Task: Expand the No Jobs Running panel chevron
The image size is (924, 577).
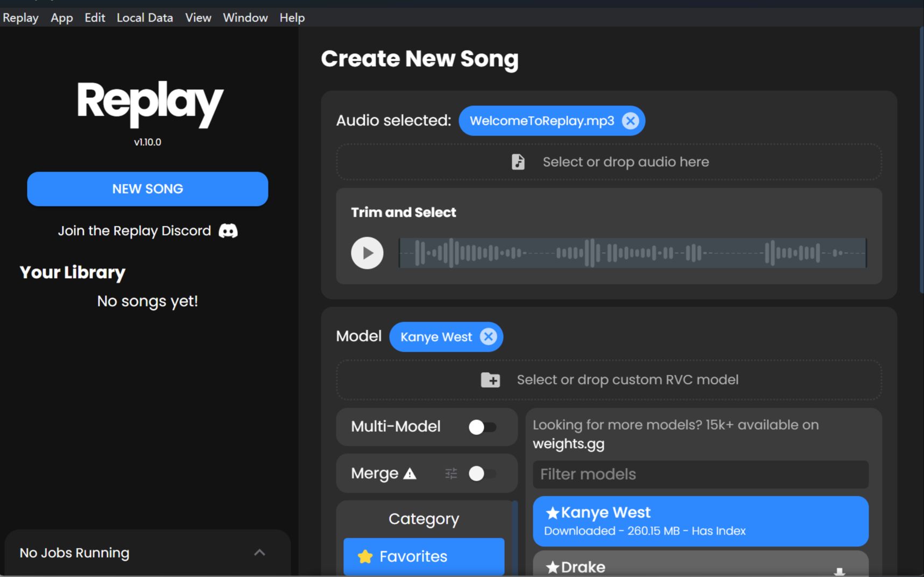Action: click(259, 553)
